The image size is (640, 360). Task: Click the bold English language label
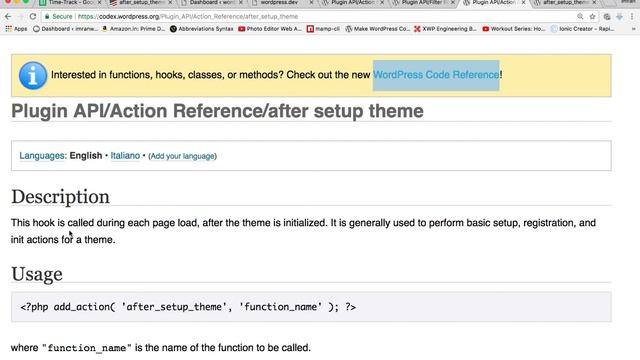tap(86, 156)
